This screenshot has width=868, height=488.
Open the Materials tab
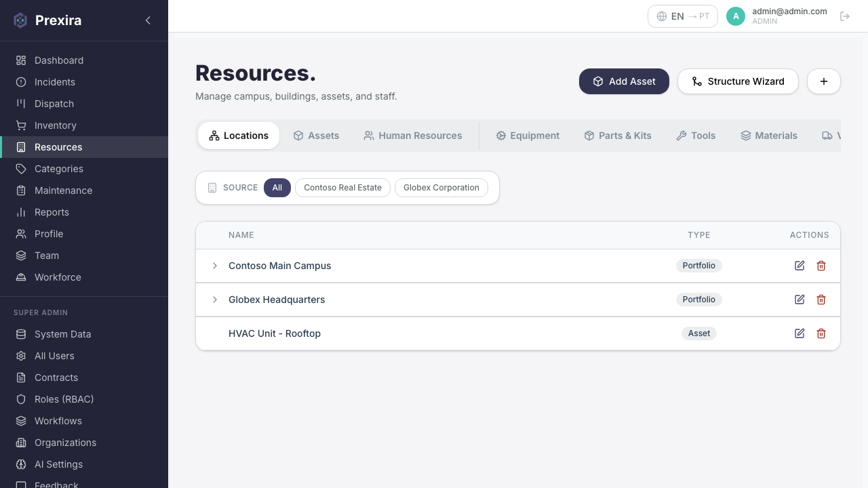[769, 136]
